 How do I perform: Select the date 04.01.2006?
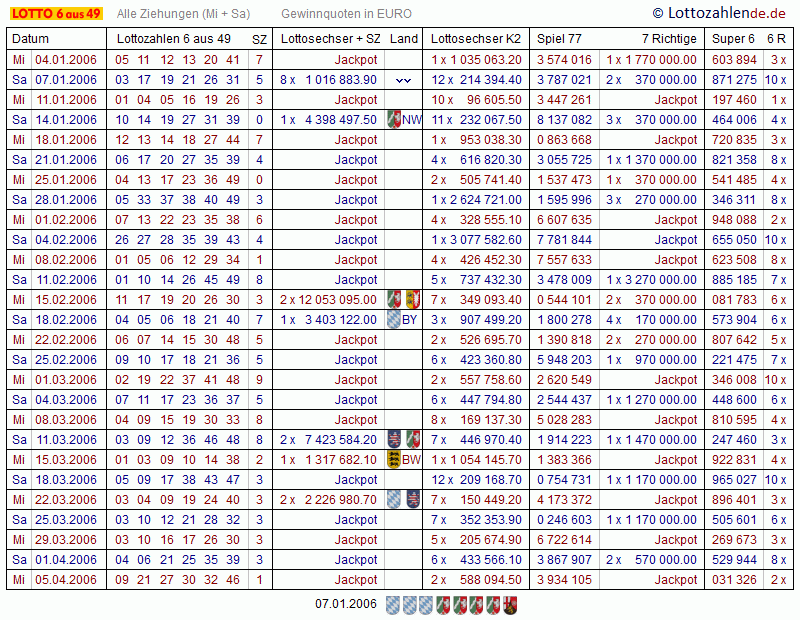(66, 60)
